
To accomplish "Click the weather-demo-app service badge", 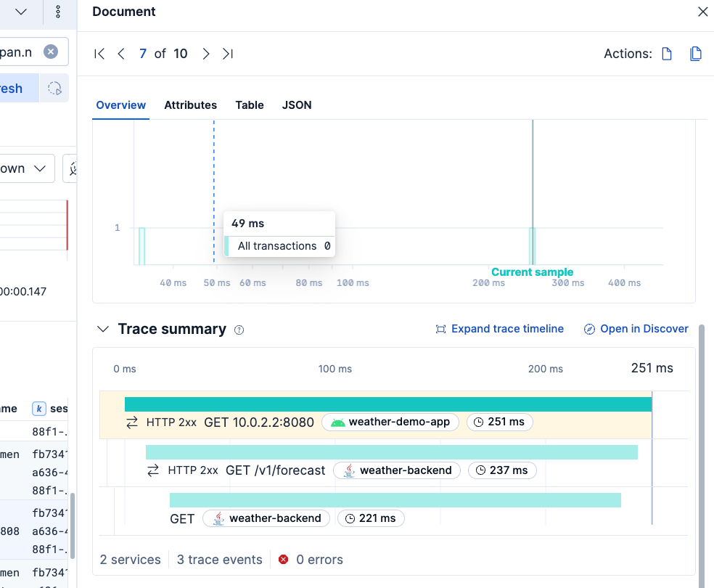I will coord(390,422).
